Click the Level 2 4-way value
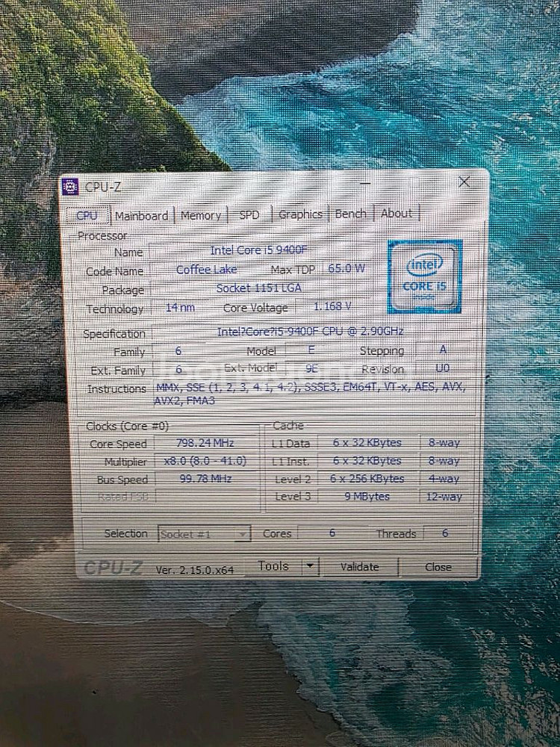The width and height of the screenshot is (560, 747). (444, 478)
